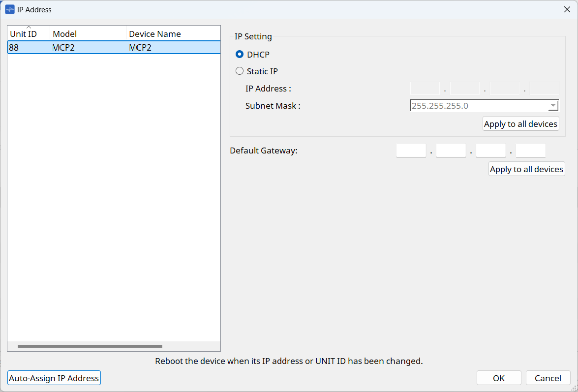Click the last Default Gateway octet field
This screenshot has width=578, height=392.
click(x=530, y=151)
